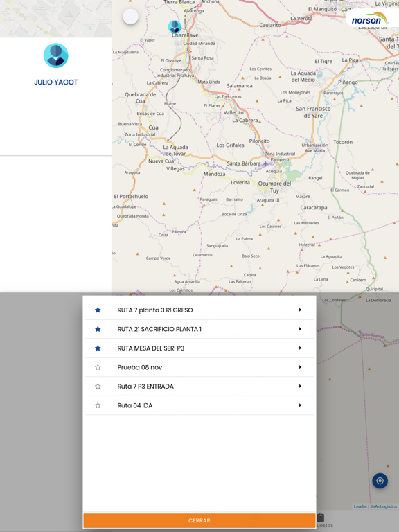Expand Ruta 04 IDA arrow

(x=300, y=405)
